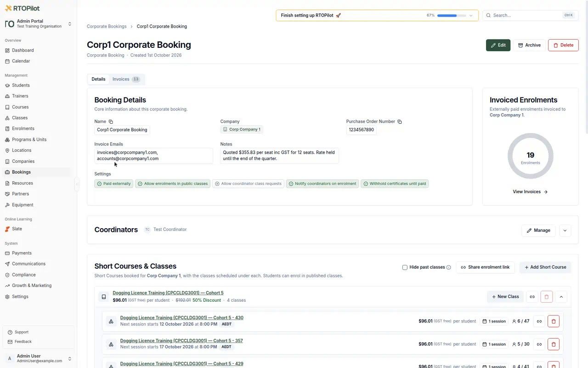Tick the Hide past classes checkbox
Screen dimensions: 588x368
coord(405,267)
